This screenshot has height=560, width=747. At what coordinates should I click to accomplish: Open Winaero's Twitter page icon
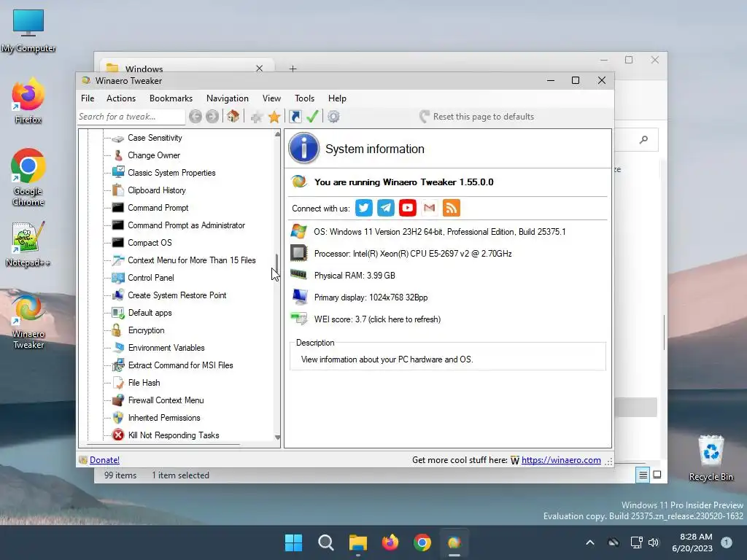tap(364, 208)
